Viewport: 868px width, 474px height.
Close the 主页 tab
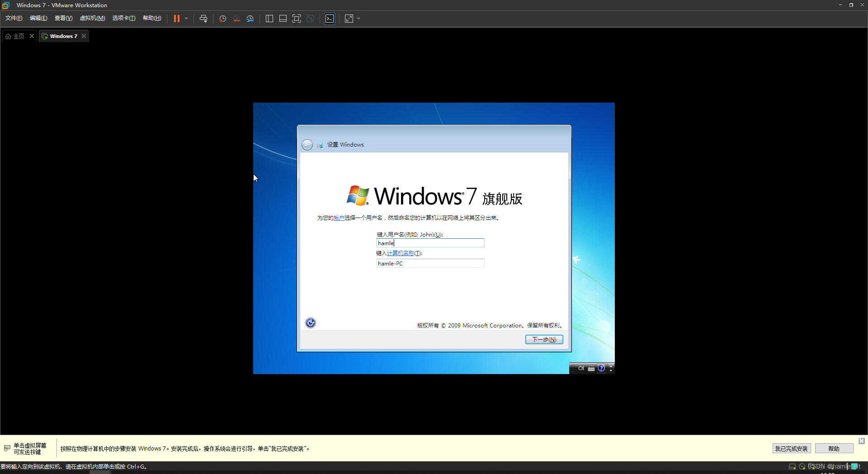point(32,36)
